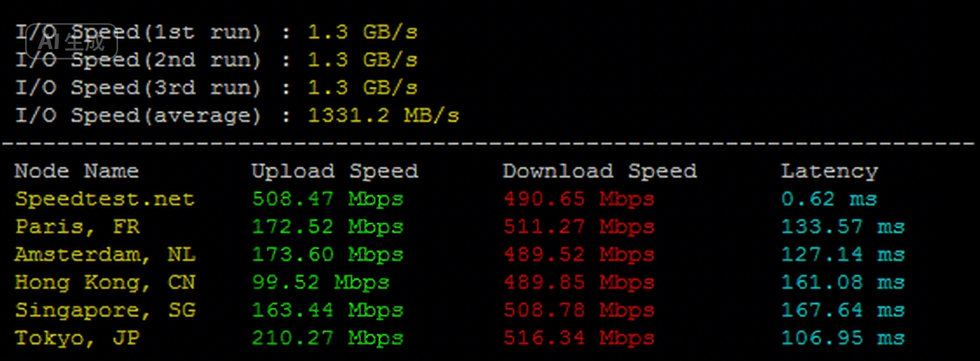Click the 511.27 Mbps download speed value
Image resolution: width=980 pixels, height=361 pixels.
(x=579, y=227)
